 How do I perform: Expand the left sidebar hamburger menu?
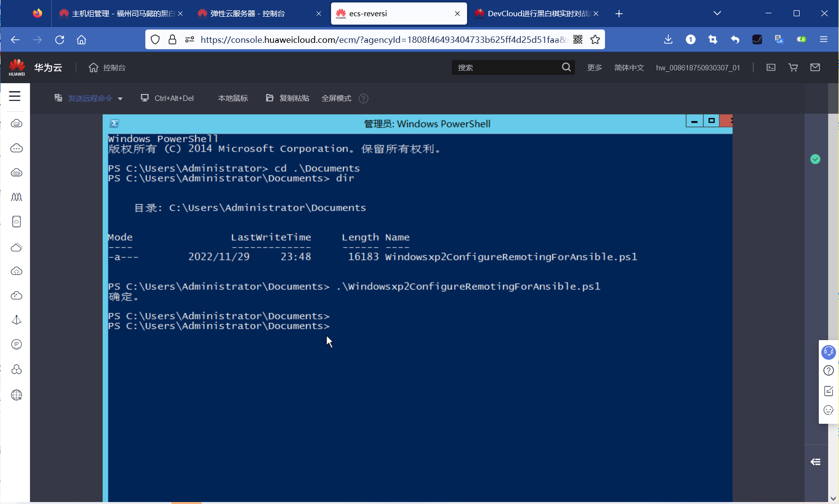pos(15,96)
